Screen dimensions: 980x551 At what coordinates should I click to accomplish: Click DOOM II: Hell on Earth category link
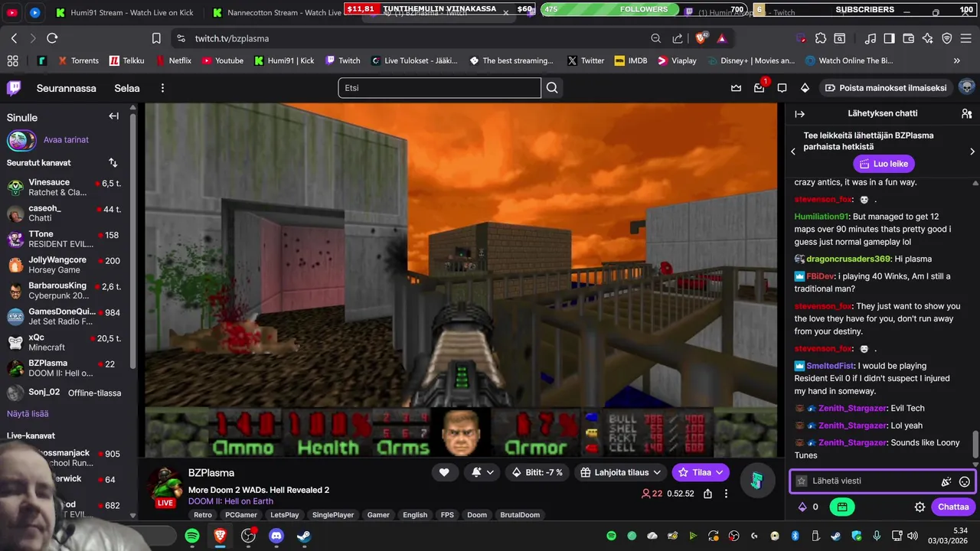(x=230, y=501)
